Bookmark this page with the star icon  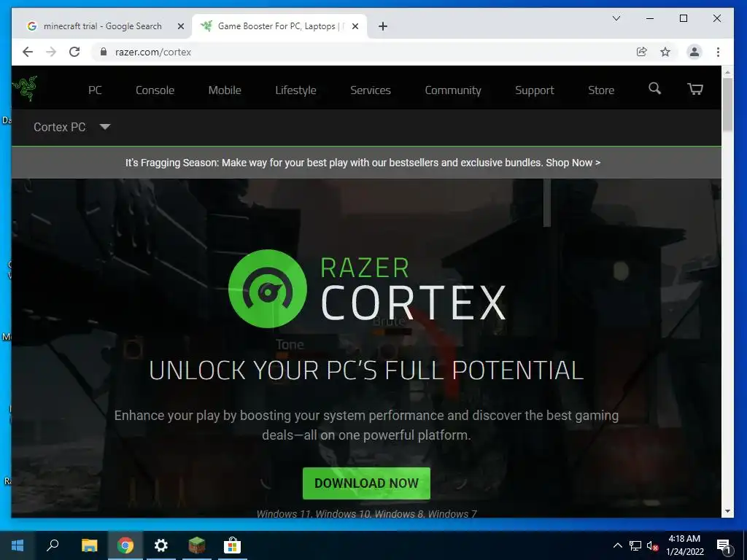[x=665, y=52]
